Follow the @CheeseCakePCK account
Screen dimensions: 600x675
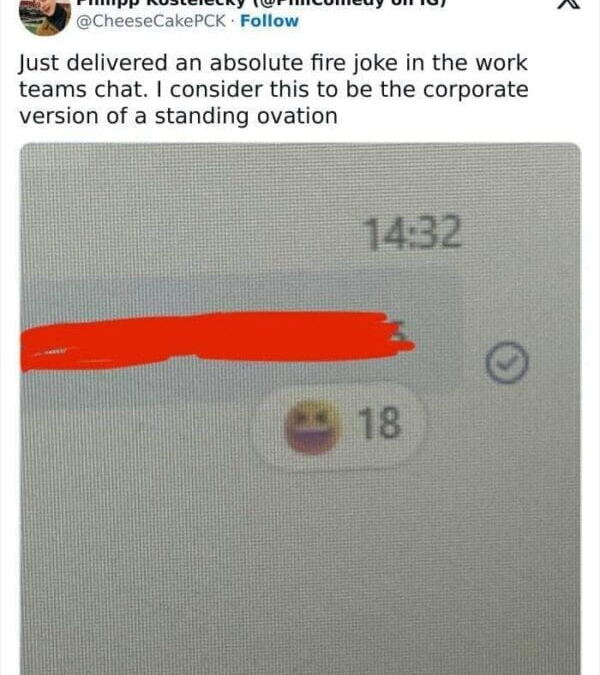click(x=269, y=21)
